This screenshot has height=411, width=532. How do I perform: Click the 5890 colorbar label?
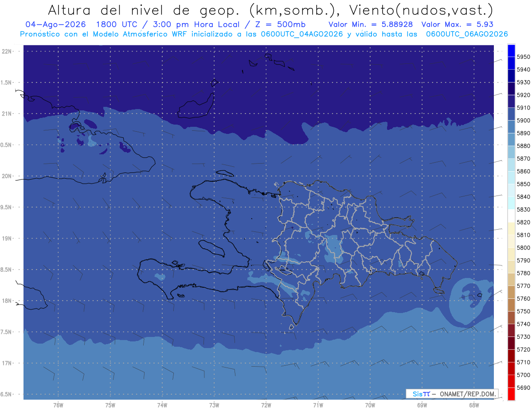pyautogui.click(x=524, y=133)
